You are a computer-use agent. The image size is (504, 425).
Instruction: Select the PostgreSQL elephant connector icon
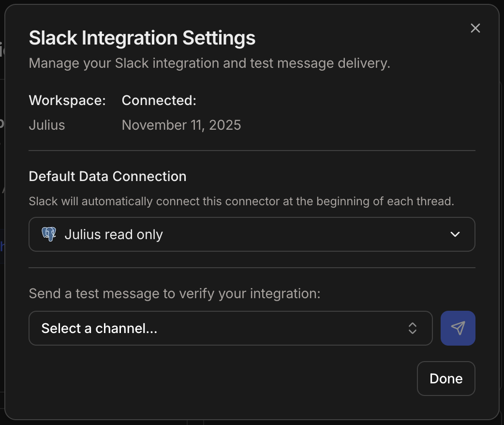point(49,234)
